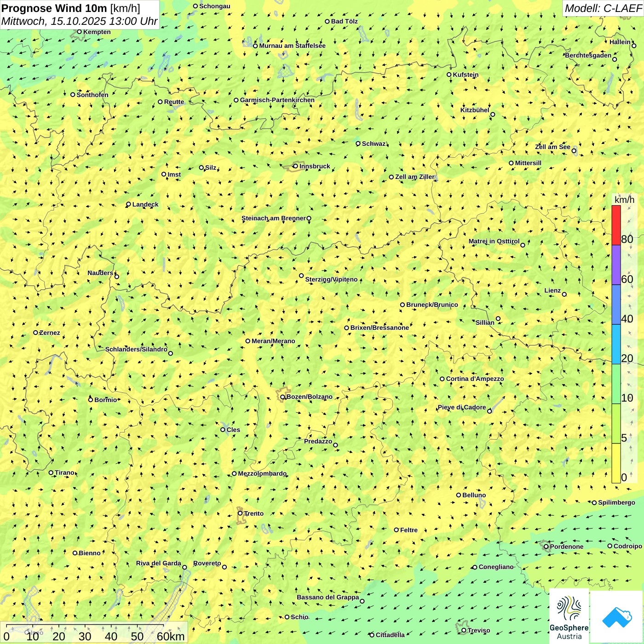Click the Nauders location marker
644x644 pixels.
[x=116, y=276]
